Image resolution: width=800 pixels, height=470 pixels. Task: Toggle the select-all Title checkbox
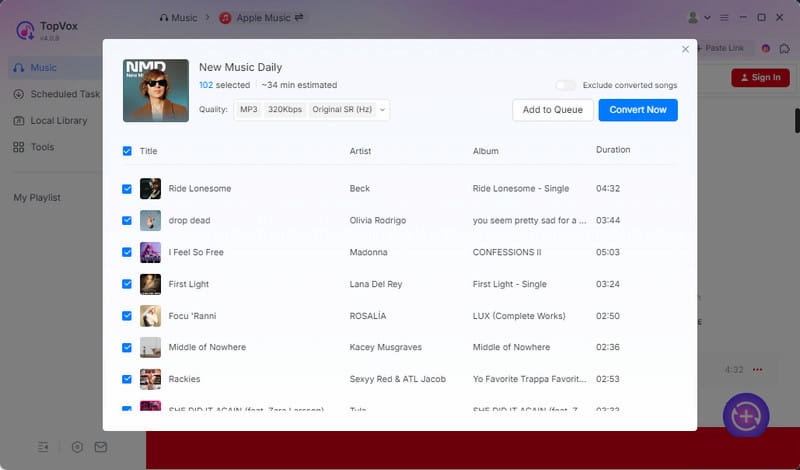pyautogui.click(x=127, y=151)
